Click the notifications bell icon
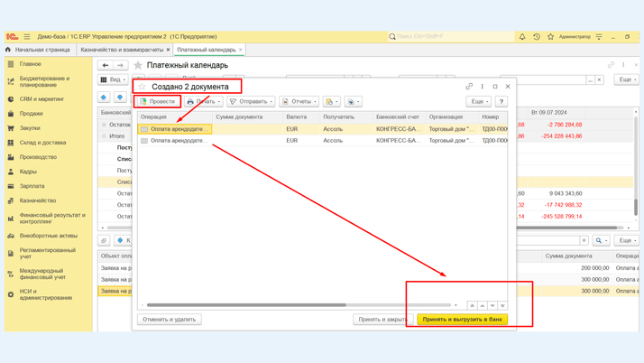Viewport: 644px width, 363px height. tap(522, 37)
